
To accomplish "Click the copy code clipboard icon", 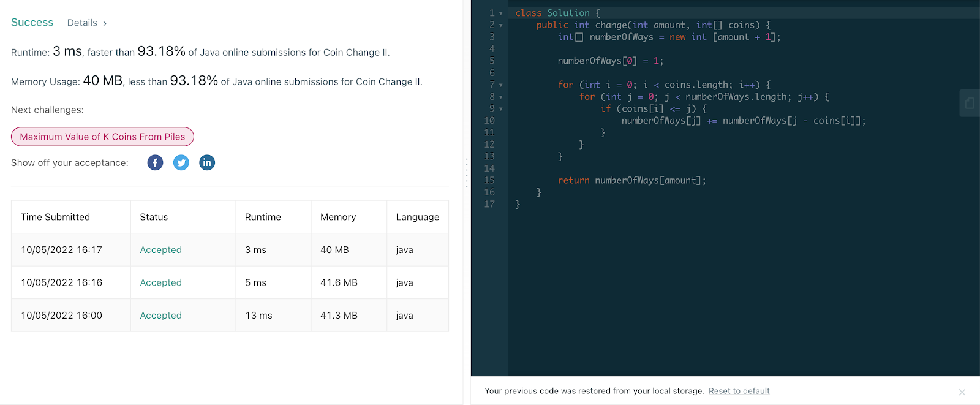I will [970, 103].
